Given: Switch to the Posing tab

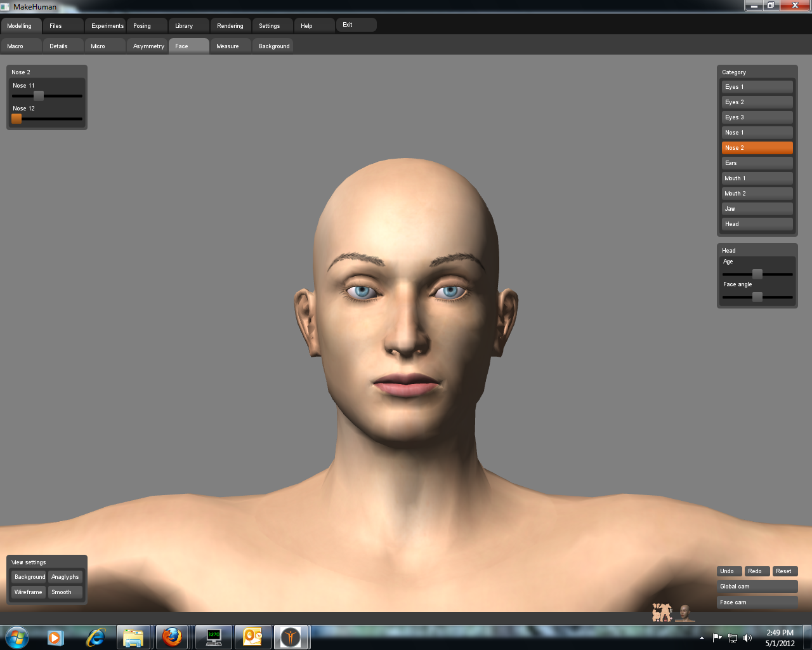Looking at the screenshot, I should pos(147,26).
